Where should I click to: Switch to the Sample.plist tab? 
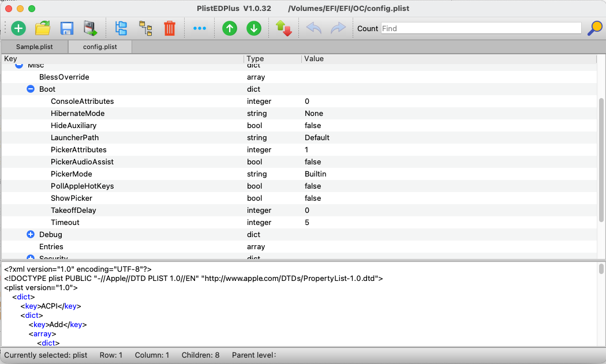click(x=34, y=47)
